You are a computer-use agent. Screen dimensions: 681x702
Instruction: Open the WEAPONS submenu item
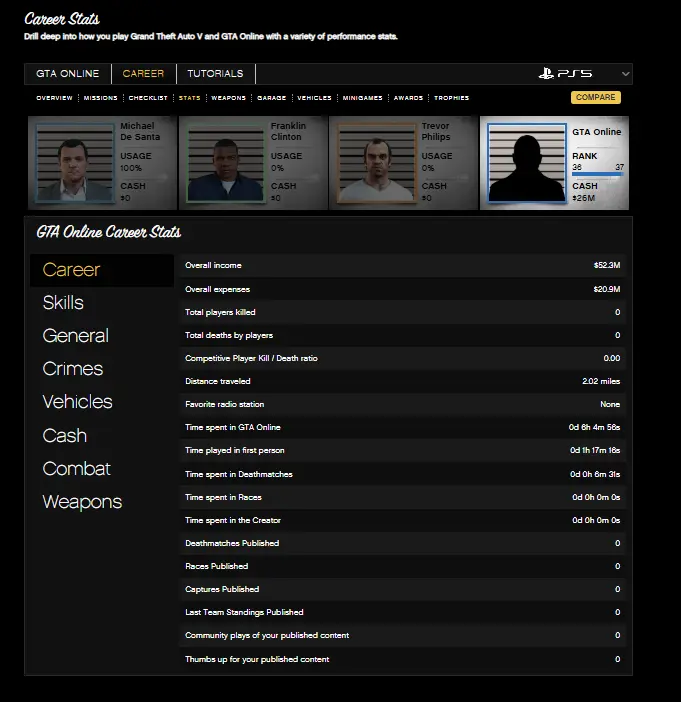[228, 98]
